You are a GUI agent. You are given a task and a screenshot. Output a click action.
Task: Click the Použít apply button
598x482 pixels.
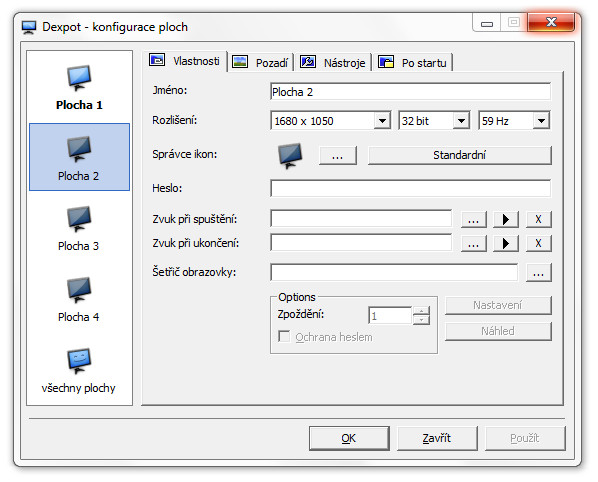click(525, 439)
